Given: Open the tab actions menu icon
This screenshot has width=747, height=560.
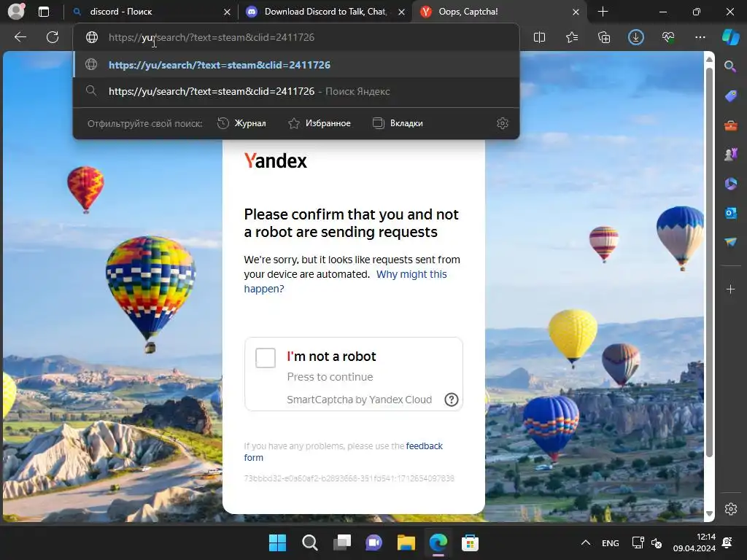Looking at the screenshot, I should pyautogui.click(x=44, y=12).
